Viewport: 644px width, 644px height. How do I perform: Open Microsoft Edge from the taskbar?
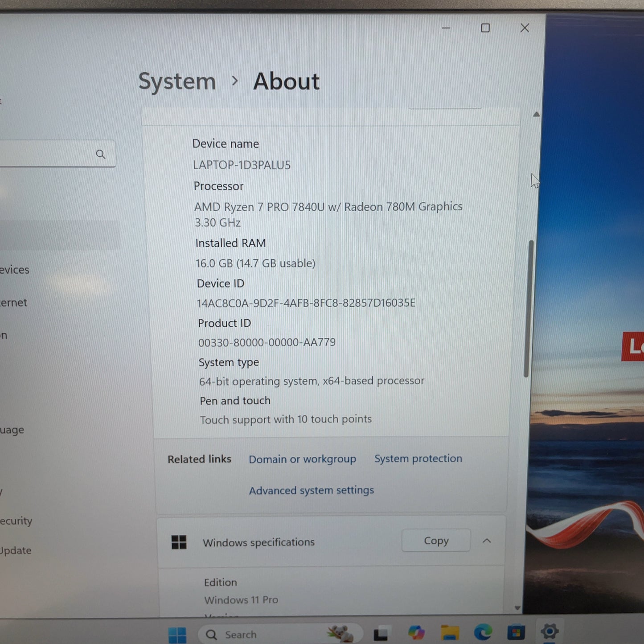[x=483, y=632]
